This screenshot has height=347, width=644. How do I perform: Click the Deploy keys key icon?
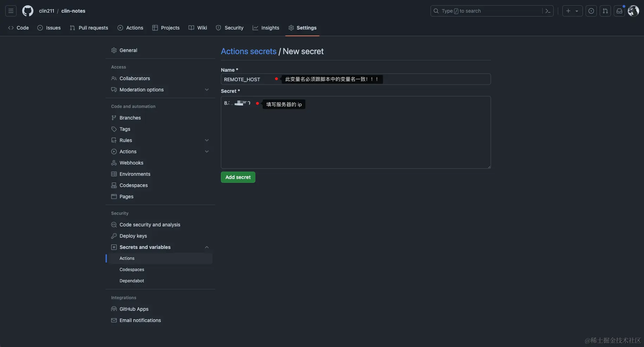pyautogui.click(x=114, y=236)
